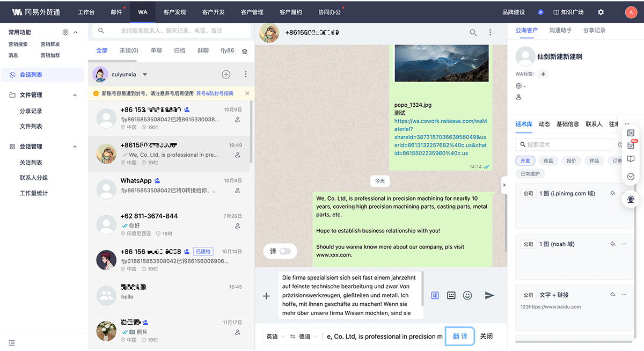Click reply arrow on 1 图 (noah 域) card
Viewport: 644px width, 351px height.
point(612,244)
